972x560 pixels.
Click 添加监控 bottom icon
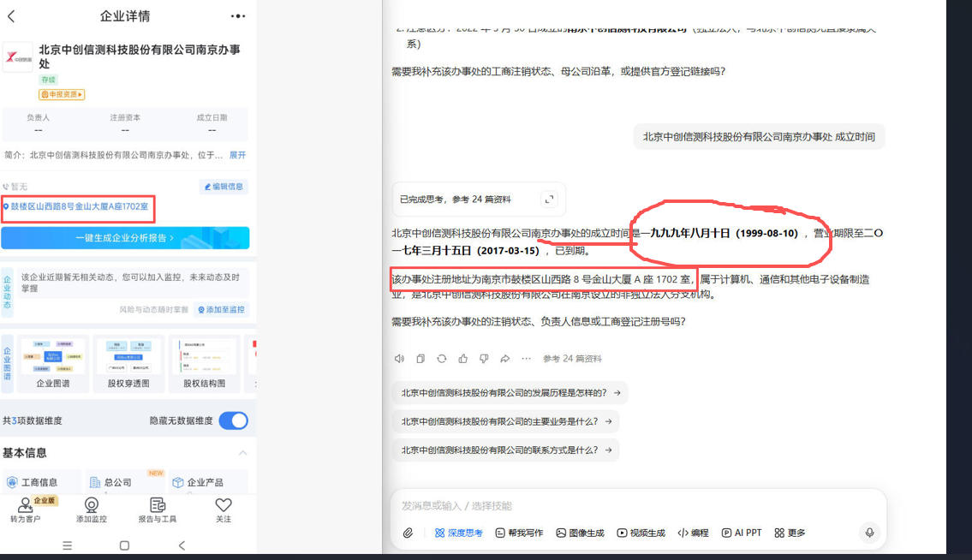pyautogui.click(x=91, y=509)
